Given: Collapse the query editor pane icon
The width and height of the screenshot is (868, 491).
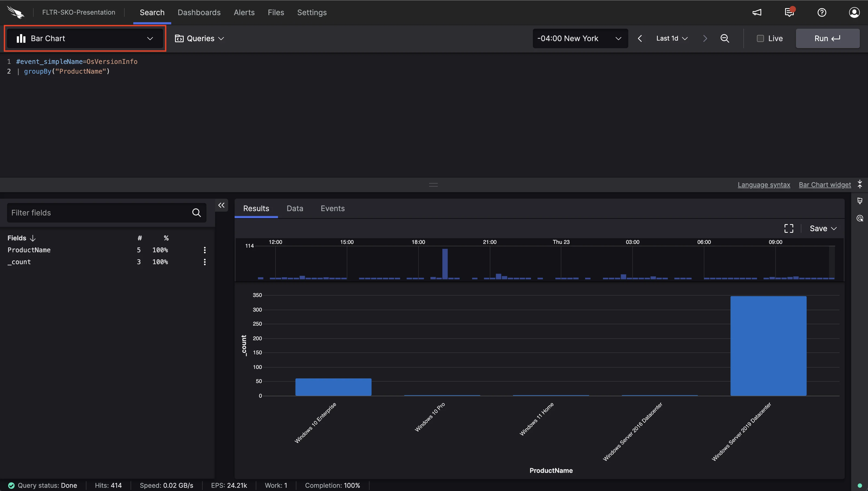Looking at the screenshot, I should point(860,184).
